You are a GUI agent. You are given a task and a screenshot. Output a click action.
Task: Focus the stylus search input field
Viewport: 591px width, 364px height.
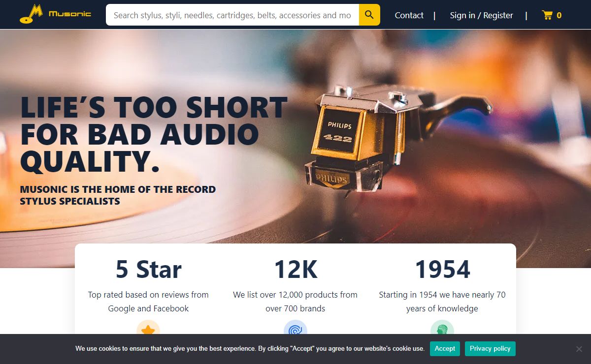tap(232, 15)
